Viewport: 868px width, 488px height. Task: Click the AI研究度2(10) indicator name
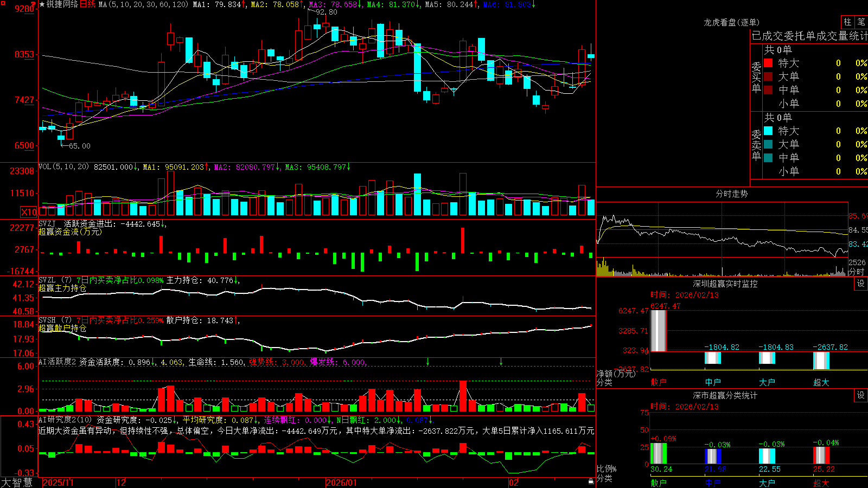click(66, 420)
